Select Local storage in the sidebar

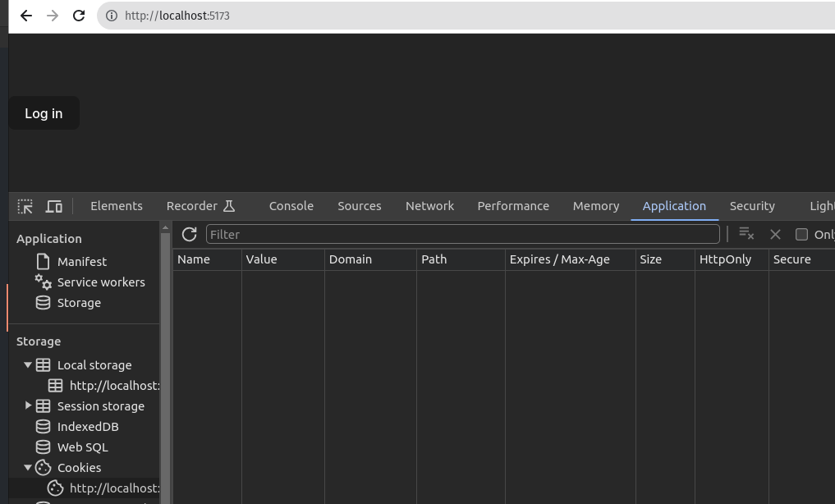(x=94, y=365)
